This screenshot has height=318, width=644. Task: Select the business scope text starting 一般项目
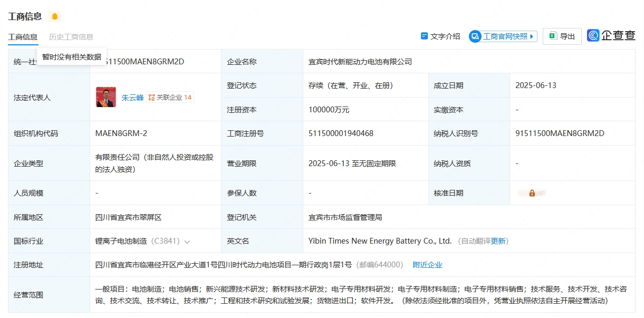point(361,295)
